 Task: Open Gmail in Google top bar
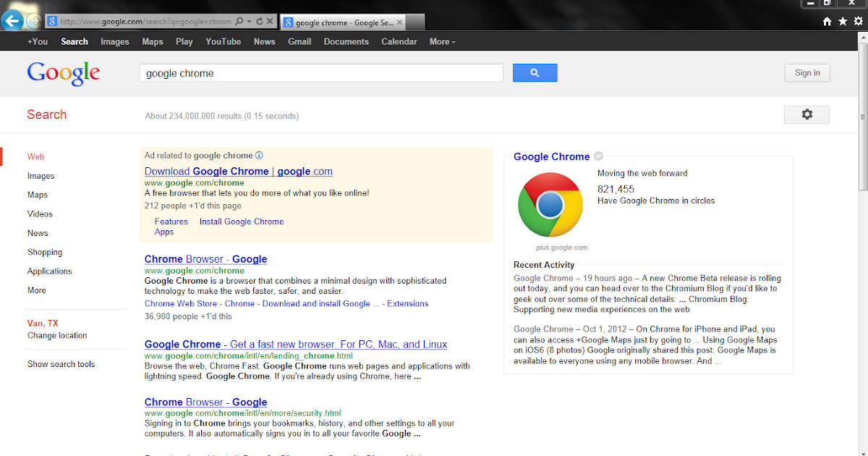[299, 41]
